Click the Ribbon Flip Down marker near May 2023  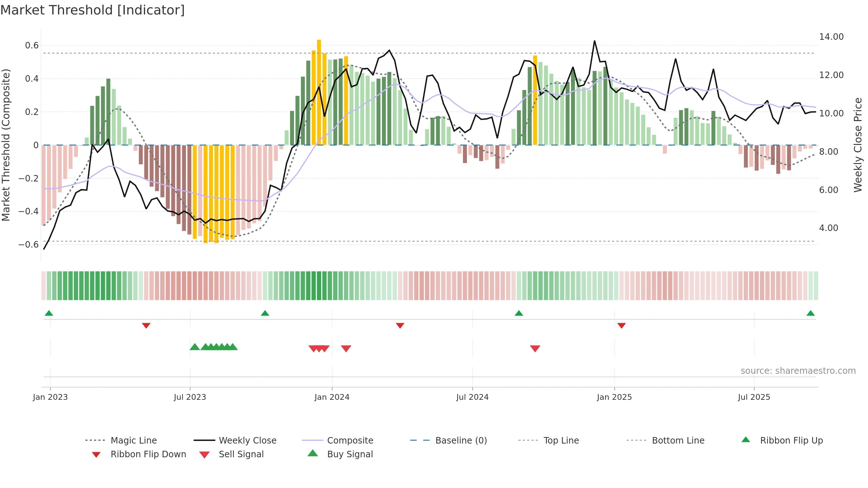(146, 326)
